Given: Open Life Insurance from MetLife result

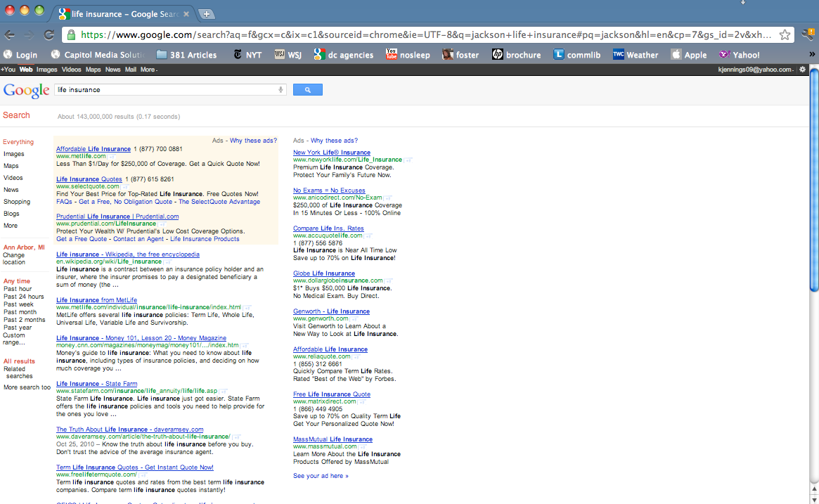Looking at the screenshot, I should 96,299.
